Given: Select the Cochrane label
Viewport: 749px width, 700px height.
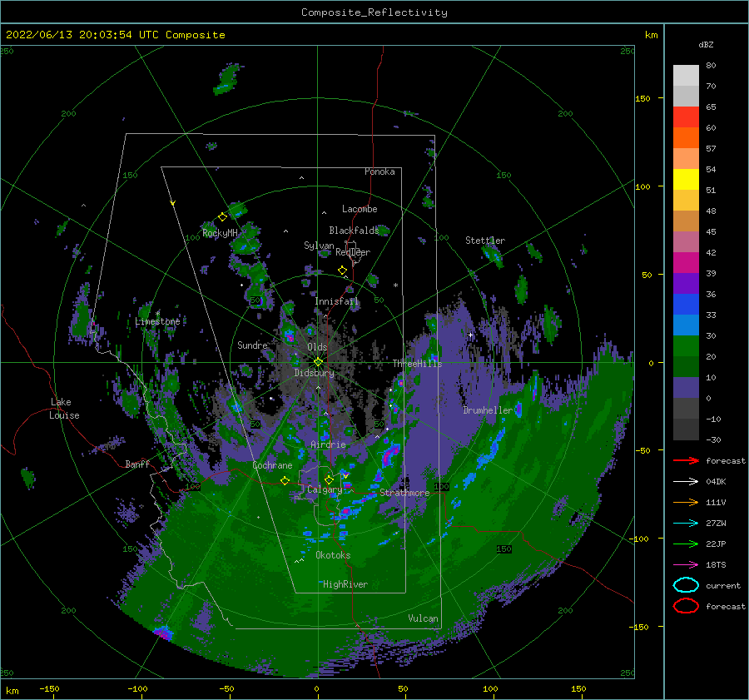Looking at the screenshot, I should (272, 465).
